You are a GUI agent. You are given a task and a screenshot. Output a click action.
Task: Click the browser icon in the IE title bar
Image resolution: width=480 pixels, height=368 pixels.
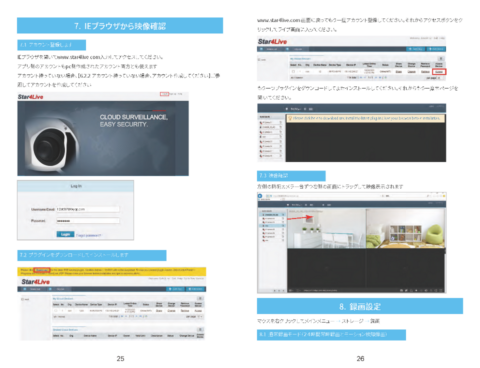[260, 196]
